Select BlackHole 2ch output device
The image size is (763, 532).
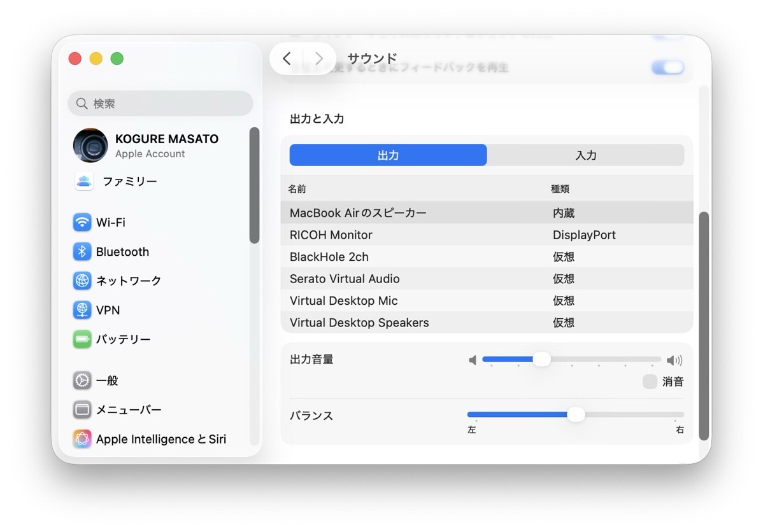coord(487,256)
